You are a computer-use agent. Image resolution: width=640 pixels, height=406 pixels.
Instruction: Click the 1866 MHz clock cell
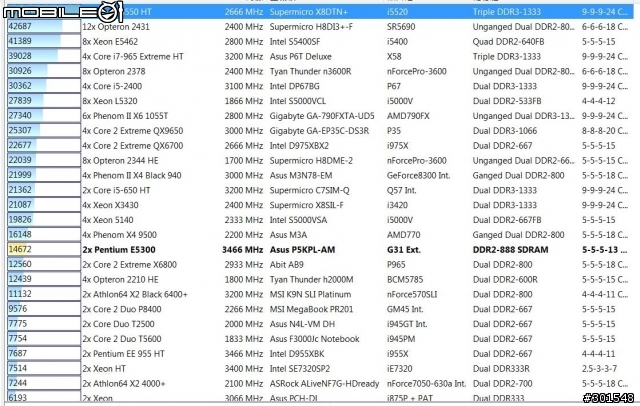coord(244,101)
